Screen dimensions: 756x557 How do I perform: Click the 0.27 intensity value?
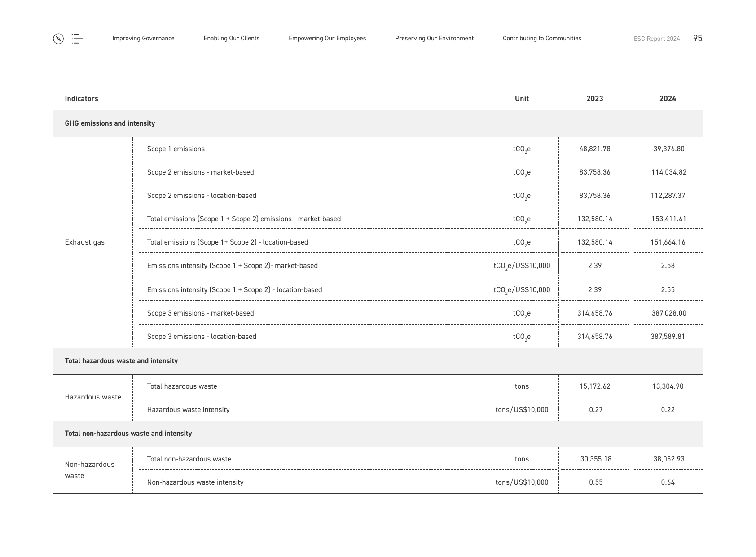(596, 410)
